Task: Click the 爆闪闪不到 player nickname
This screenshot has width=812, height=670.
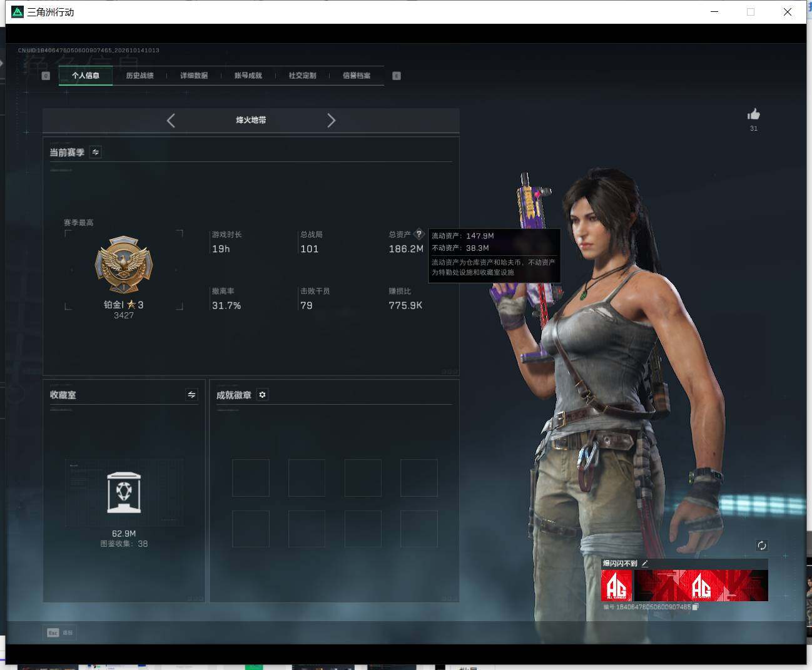Action: tap(620, 564)
